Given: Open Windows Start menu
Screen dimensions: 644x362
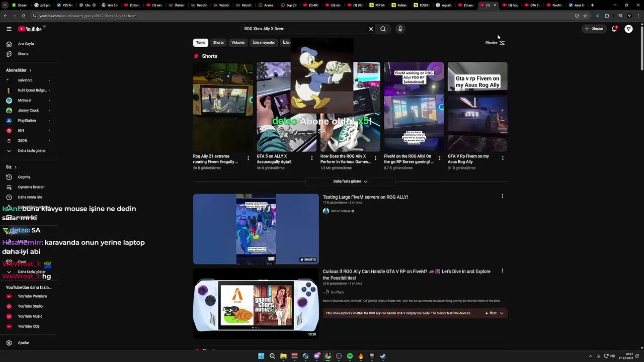Looking at the screenshot, I should [x=261, y=356].
